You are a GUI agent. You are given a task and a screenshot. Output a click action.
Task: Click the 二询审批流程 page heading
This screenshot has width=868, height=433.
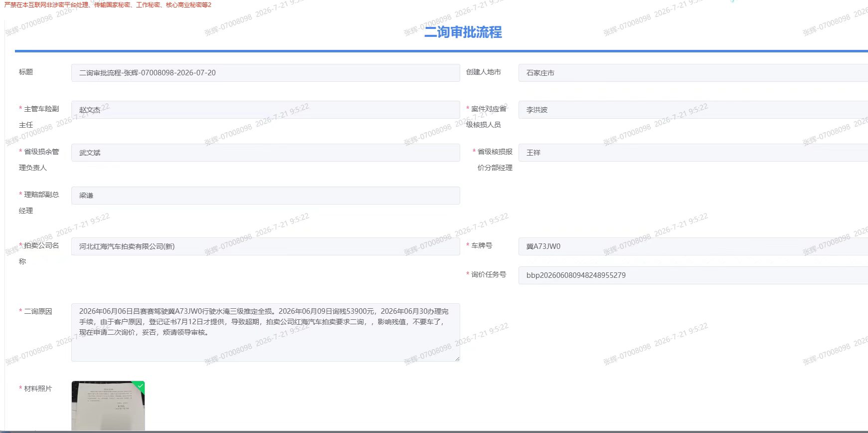pos(463,32)
